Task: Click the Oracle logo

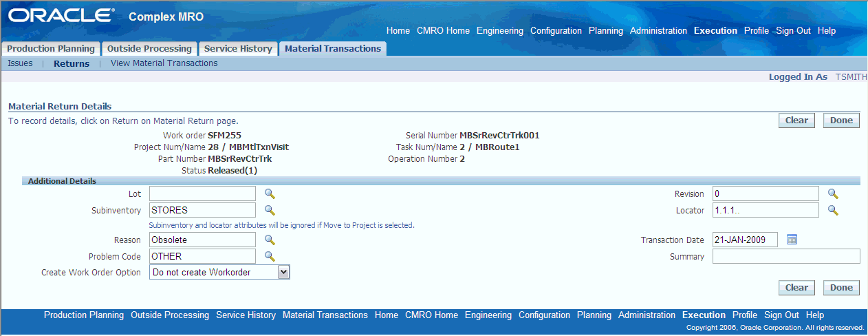Action: 61,15
